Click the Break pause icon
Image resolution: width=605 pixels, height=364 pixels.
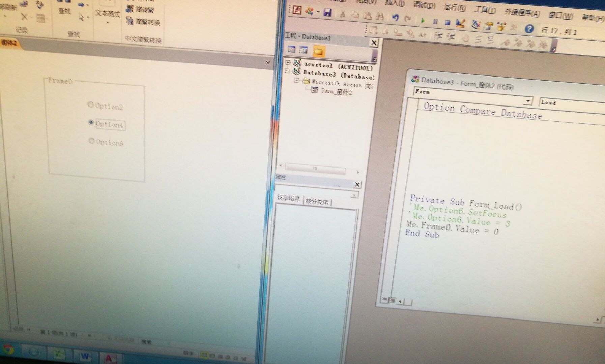pos(435,22)
